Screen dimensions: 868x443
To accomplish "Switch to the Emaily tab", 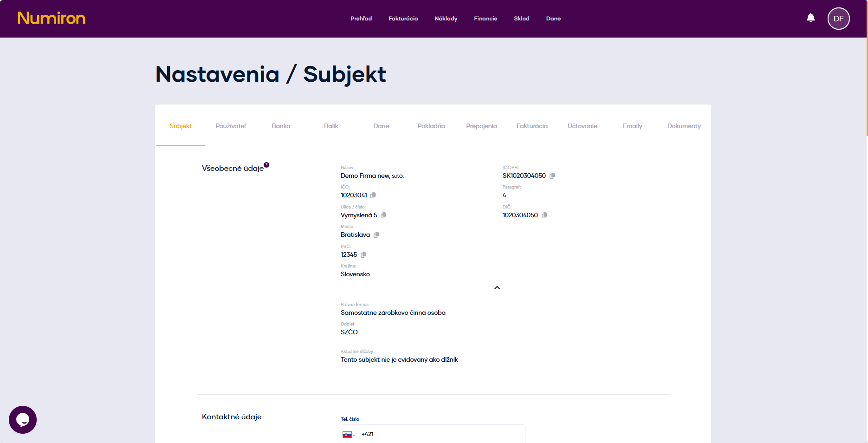I will [632, 126].
